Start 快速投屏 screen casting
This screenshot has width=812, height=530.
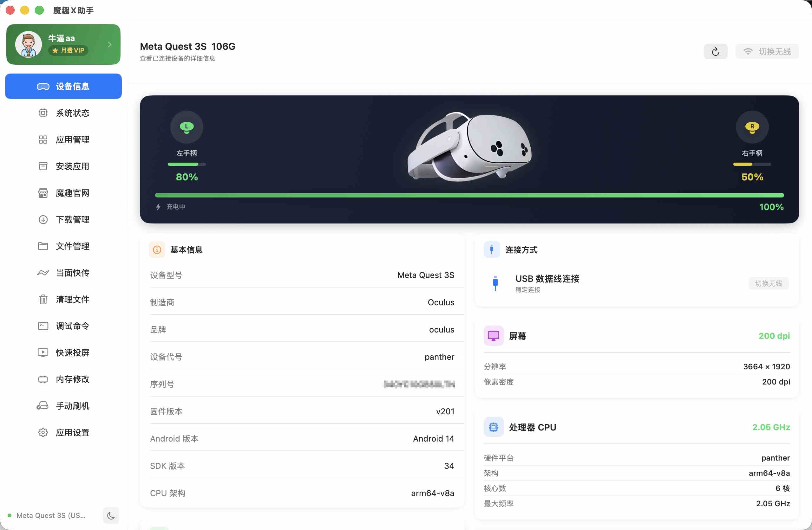(x=63, y=353)
